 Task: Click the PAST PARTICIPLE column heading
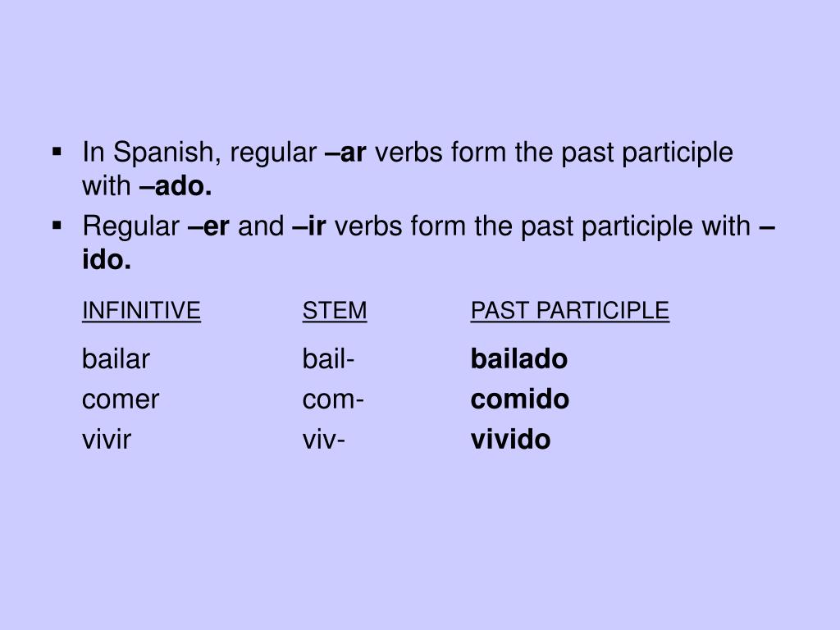point(570,311)
